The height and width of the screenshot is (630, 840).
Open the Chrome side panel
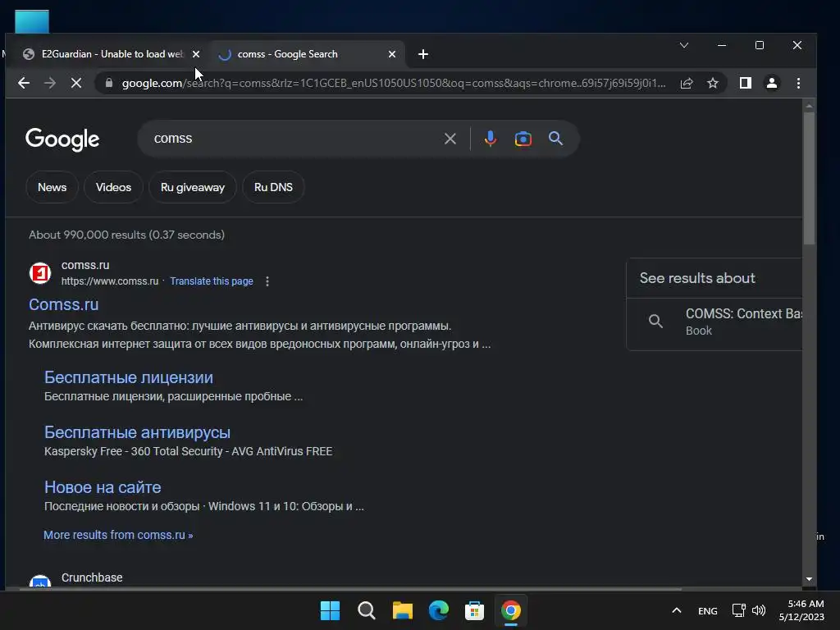[745, 83]
